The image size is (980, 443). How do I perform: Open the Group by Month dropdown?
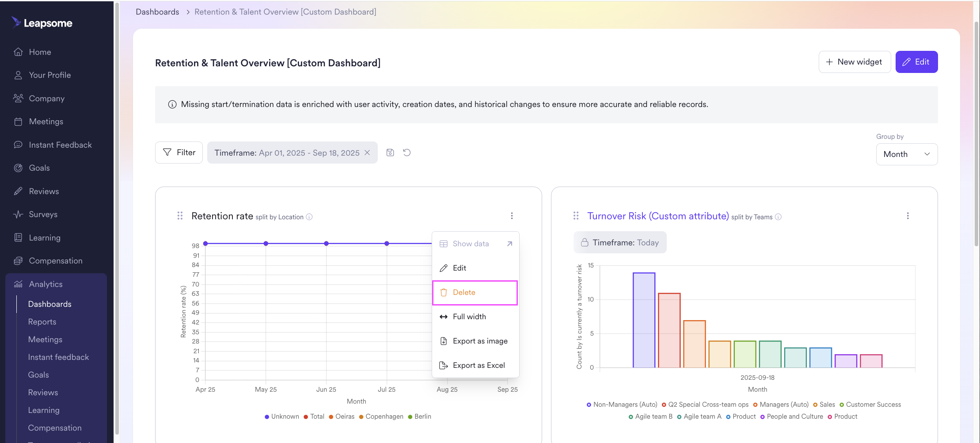pos(906,154)
